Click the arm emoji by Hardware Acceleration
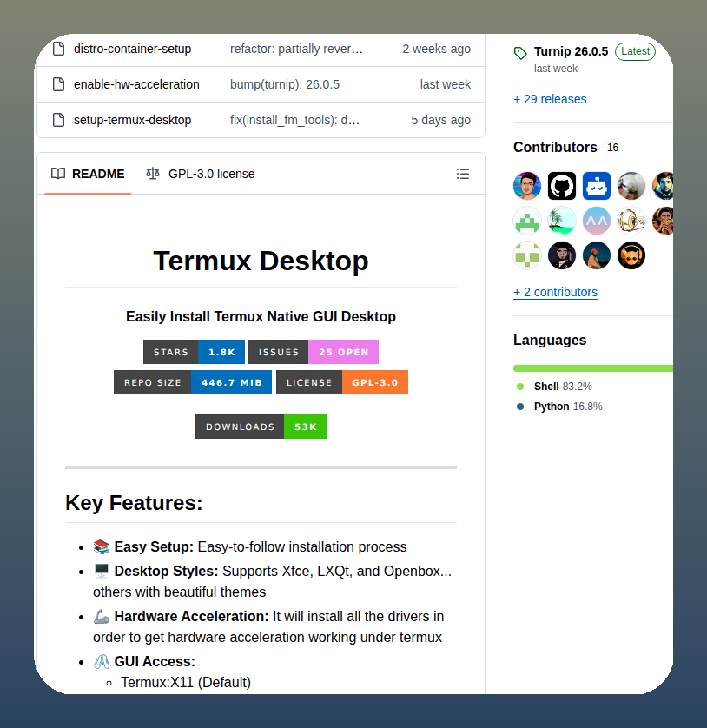Image resolution: width=707 pixels, height=728 pixels. (x=102, y=616)
